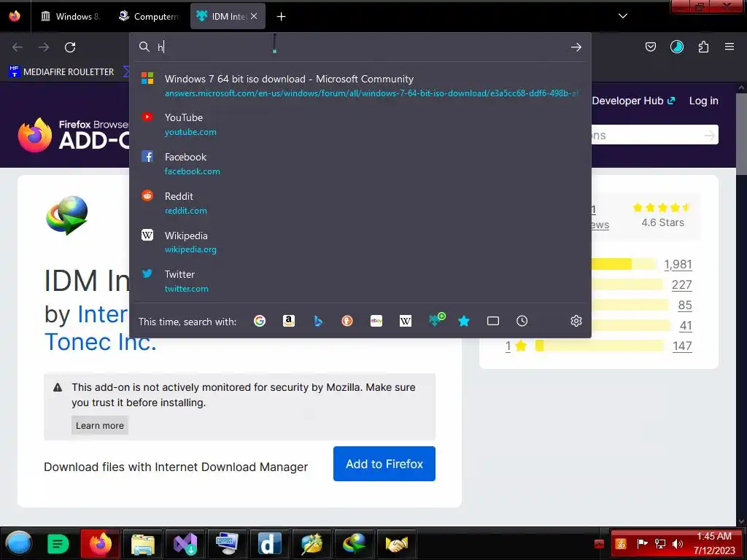
Task: Choose the Wikipedia suggestion
Action: point(360,242)
